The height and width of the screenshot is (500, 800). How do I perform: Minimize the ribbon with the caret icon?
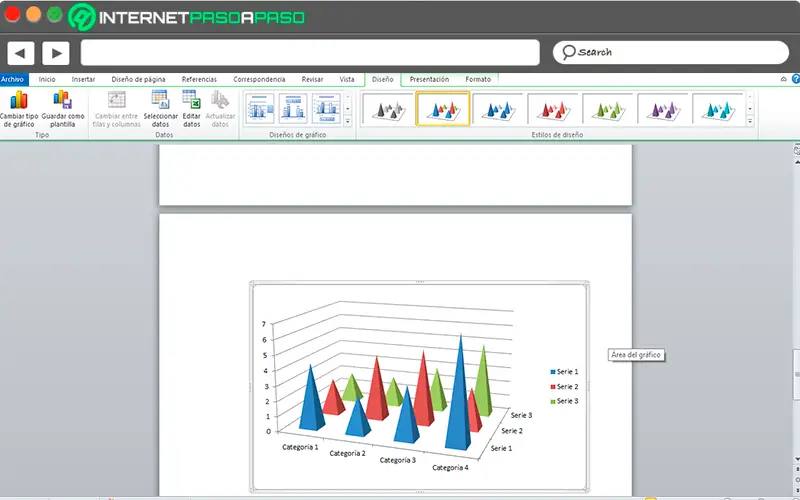tap(784, 79)
